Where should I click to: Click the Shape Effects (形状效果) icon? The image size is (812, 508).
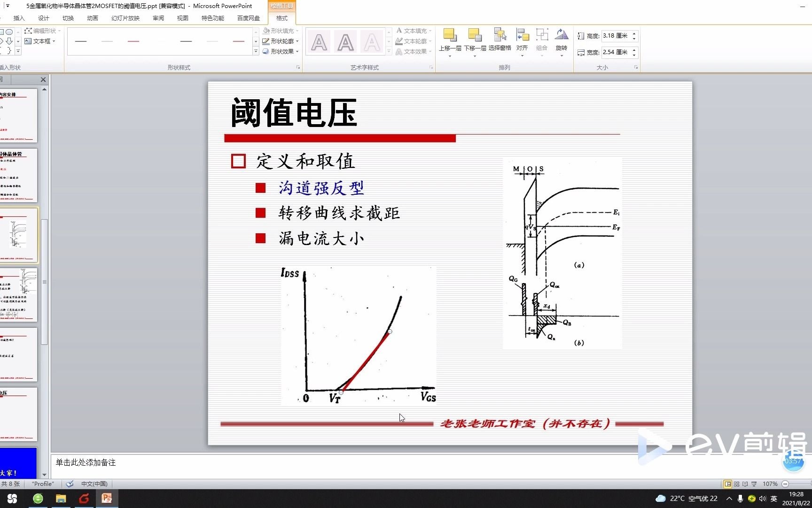coord(265,51)
